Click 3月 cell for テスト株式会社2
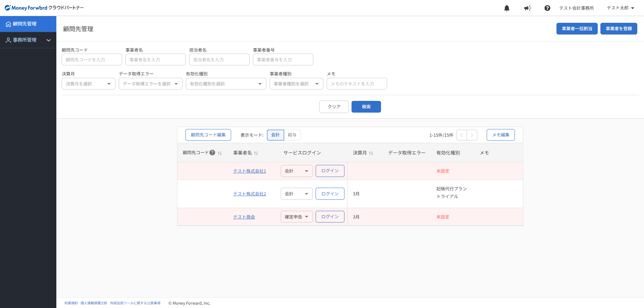644x308 pixels. 356,194
